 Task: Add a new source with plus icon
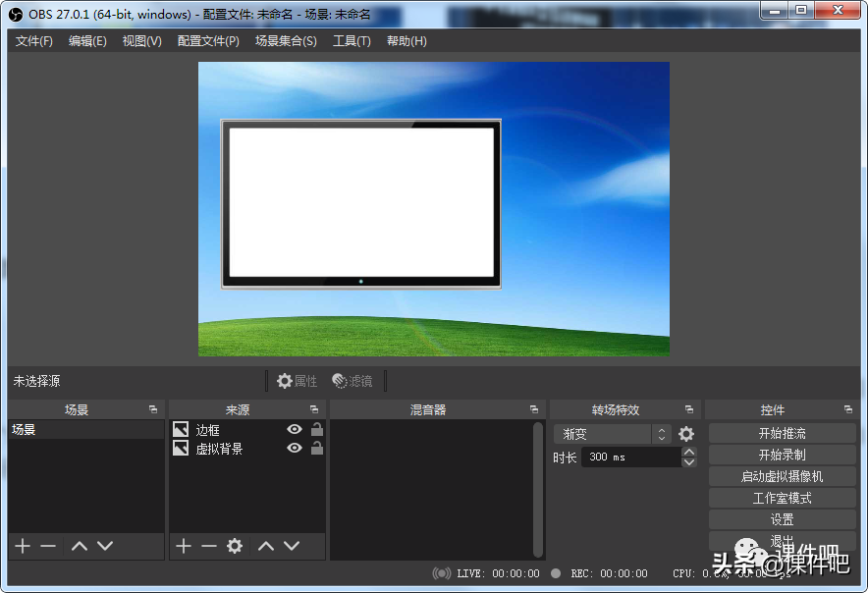pyautogui.click(x=184, y=546)
